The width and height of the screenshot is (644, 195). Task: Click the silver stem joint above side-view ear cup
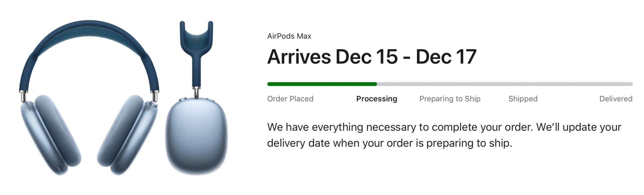click(x=196, y=92)
